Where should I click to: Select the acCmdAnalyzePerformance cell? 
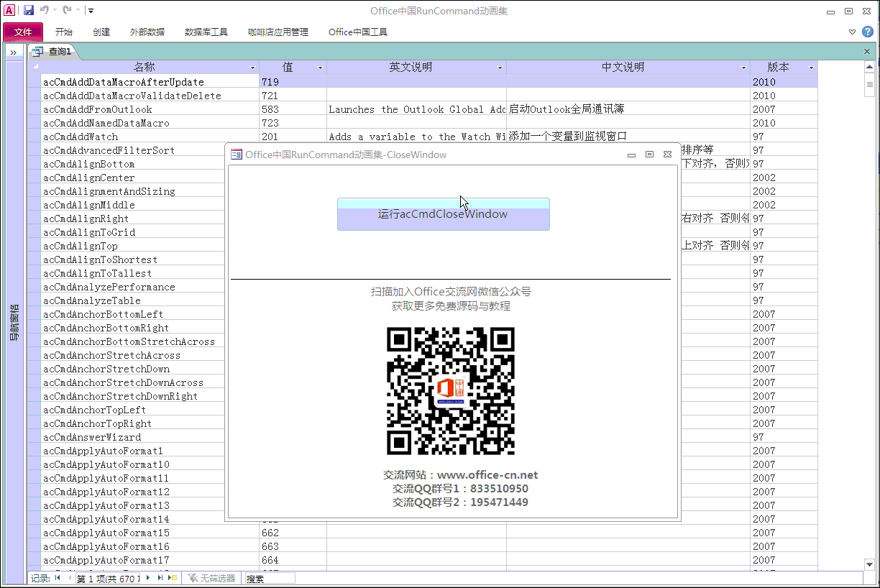pyautogui.click(x=133, y=287)
